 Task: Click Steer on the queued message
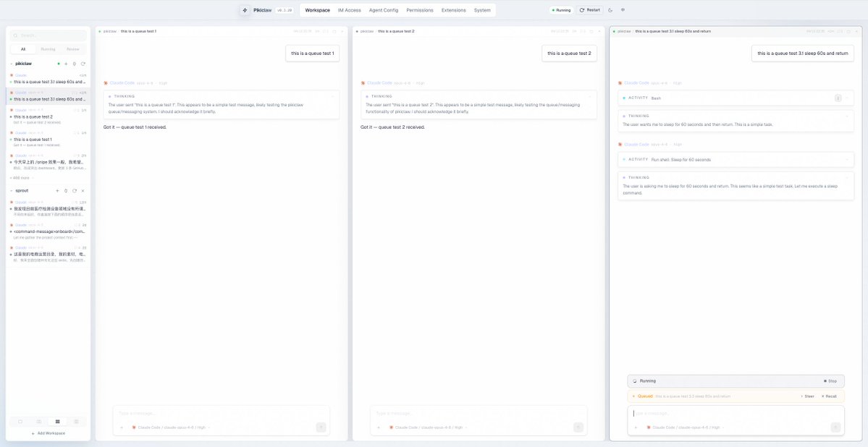(x=808, y=396)
